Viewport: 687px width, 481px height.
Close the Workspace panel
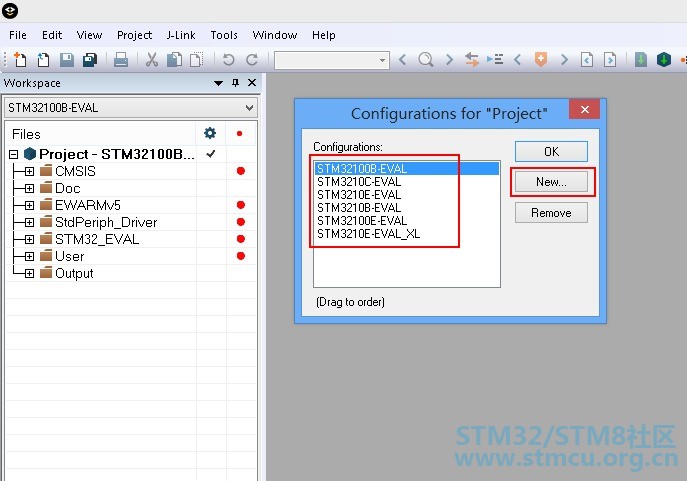tap(252, 82)
